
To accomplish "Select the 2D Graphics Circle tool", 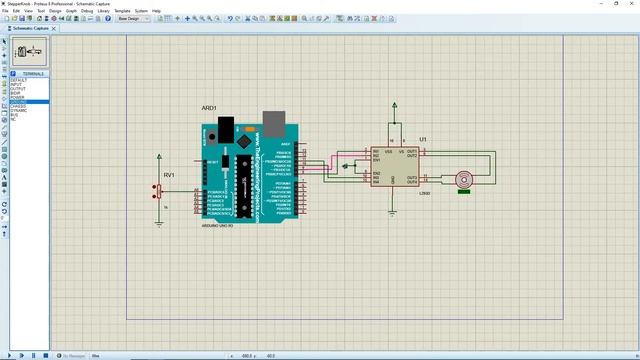I will pos(4,156).
